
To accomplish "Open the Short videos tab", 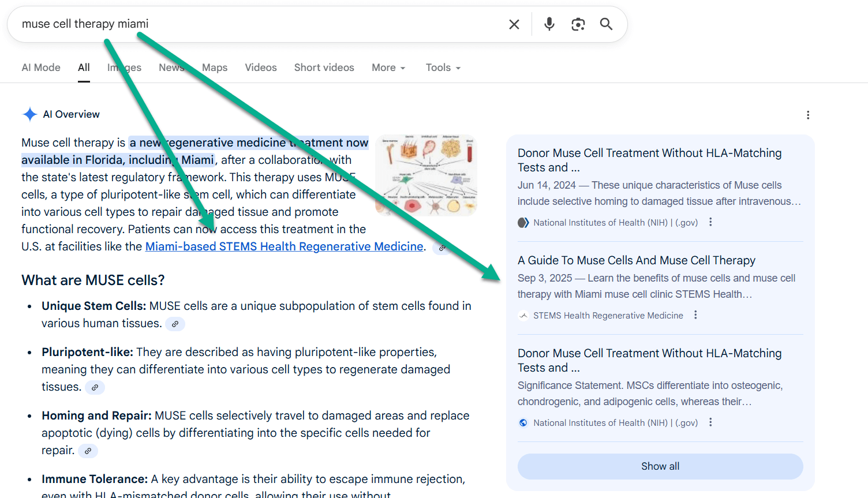I will point(324,68).
